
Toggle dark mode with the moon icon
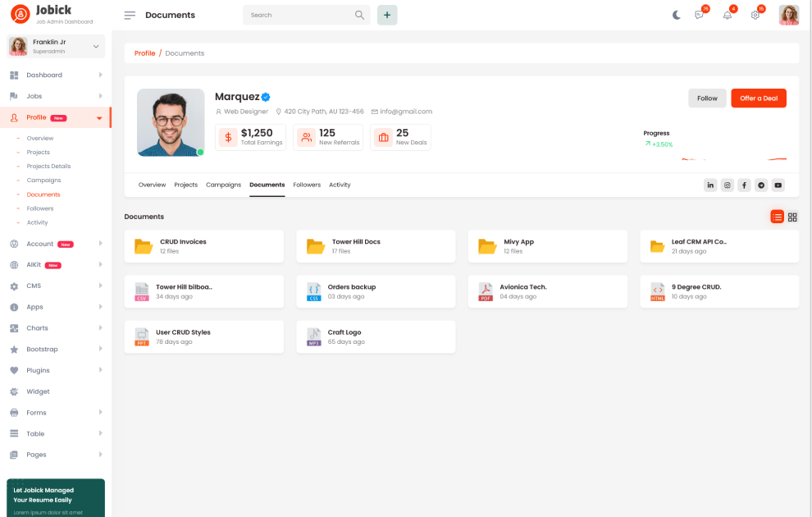pos(677,15)
